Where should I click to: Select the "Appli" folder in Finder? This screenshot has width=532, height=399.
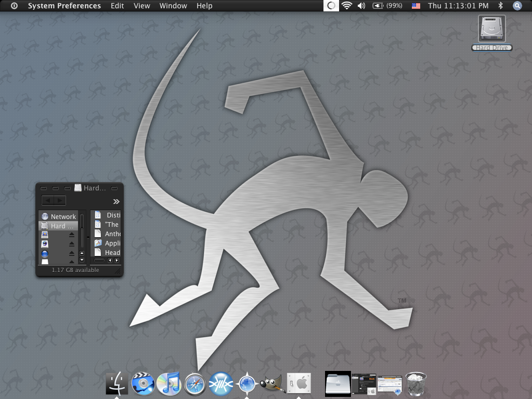pyautogui.click(x=108, y=243)
